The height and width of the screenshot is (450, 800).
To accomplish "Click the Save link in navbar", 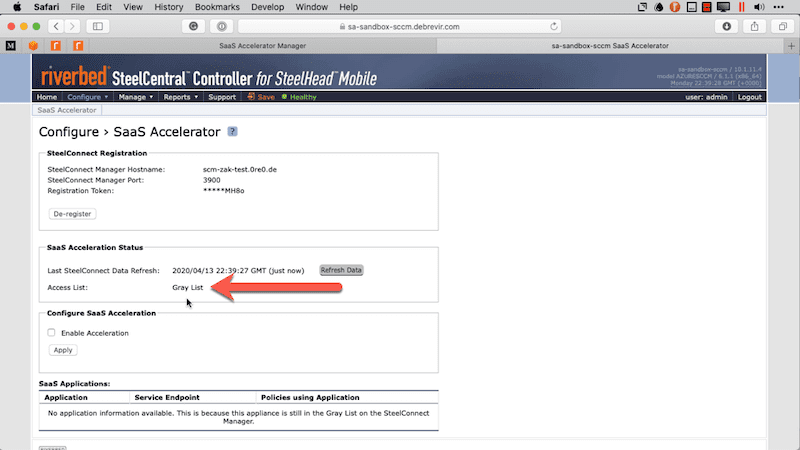I will click(x=266, y=97).
